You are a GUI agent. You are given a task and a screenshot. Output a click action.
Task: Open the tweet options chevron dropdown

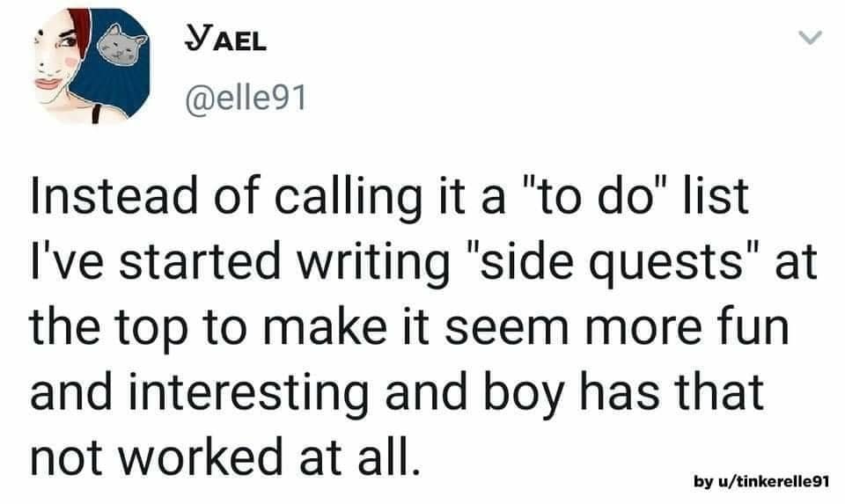[809, 39]
